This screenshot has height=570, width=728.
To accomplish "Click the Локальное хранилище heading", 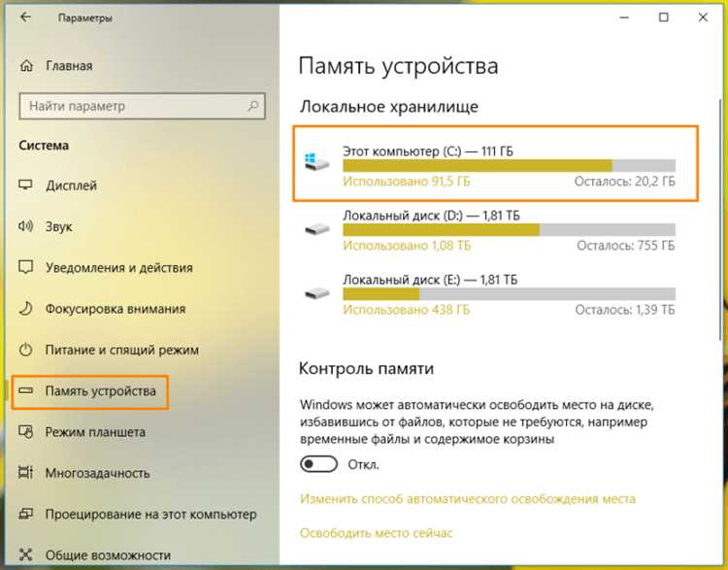I will (389, 107).
